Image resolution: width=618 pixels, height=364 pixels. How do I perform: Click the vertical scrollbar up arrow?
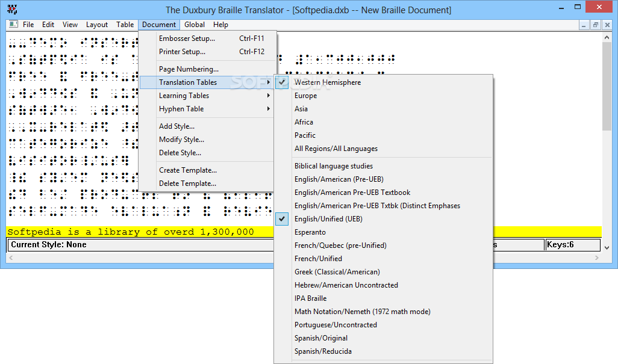pyautogui.click(x=607, y=37)
